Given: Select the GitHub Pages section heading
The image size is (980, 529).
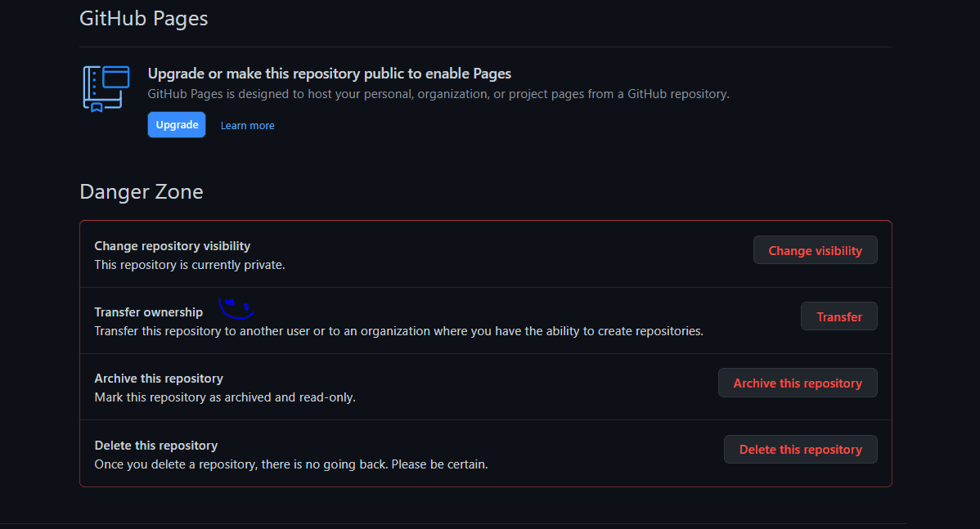Looking at the screenshot, I should [144, 19].
